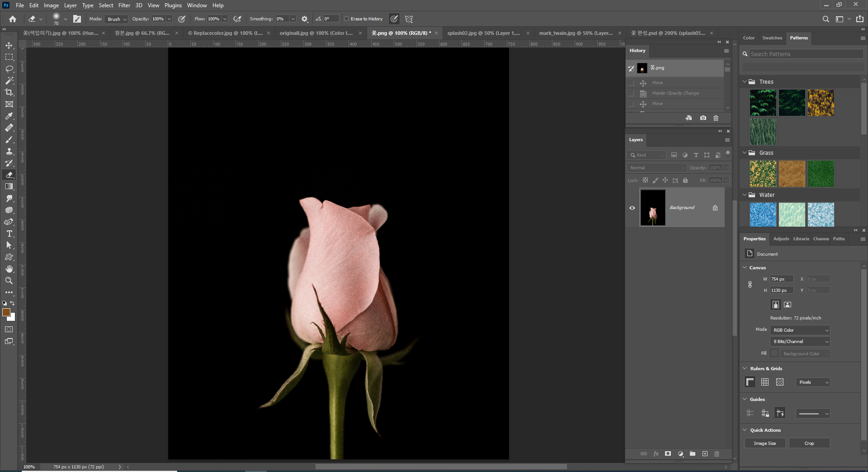
Task: Click the Crop quick action button
Action: pos(809,443)
